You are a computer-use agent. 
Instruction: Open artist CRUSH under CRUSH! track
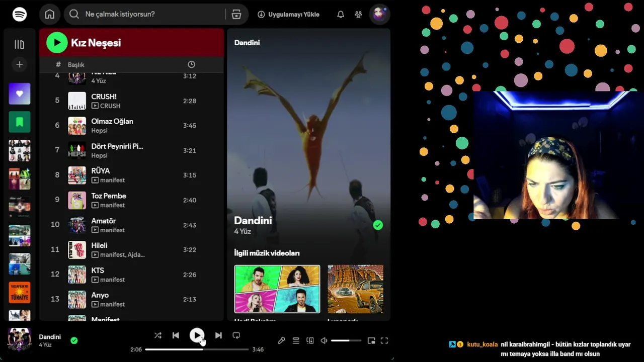[x=110, y=106]
